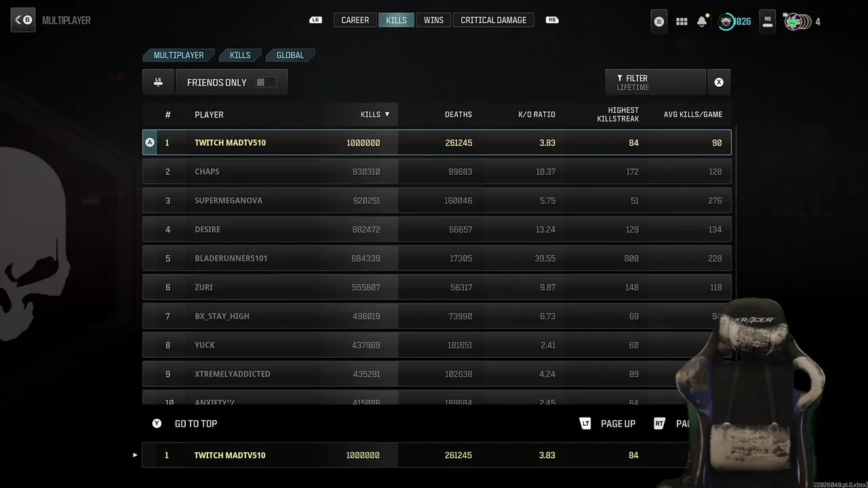
Task: Click the LS leaderboard options button
Action: click(x=158, y=82)
